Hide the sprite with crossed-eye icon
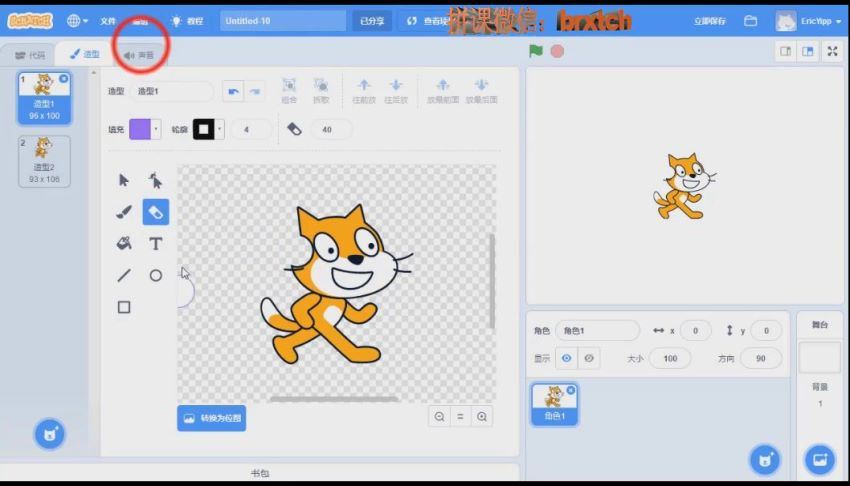Screen dimensions: 850x486 point(589,358)
